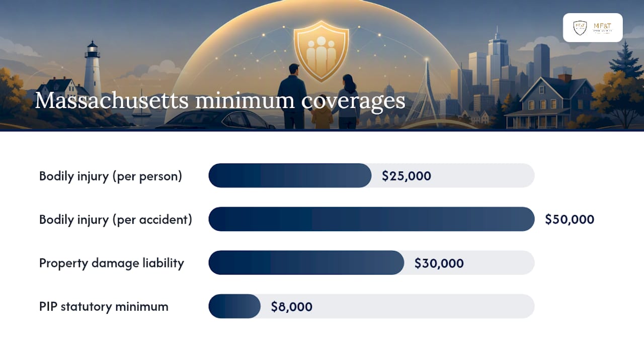Click the PIP statutory minimum label
644x362 pixels.
pyautogui.click(x=104, y=307)
